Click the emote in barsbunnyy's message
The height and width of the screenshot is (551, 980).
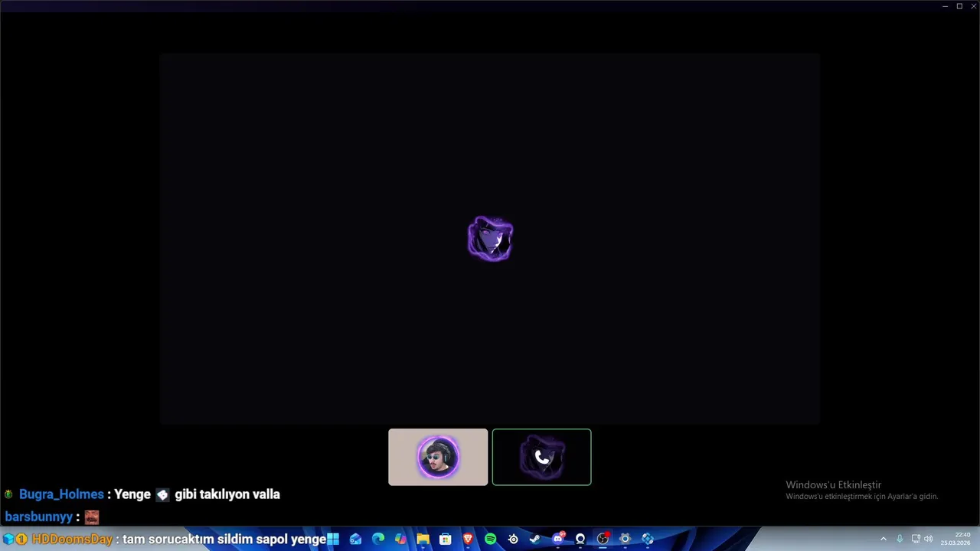[x=92, y=517]
